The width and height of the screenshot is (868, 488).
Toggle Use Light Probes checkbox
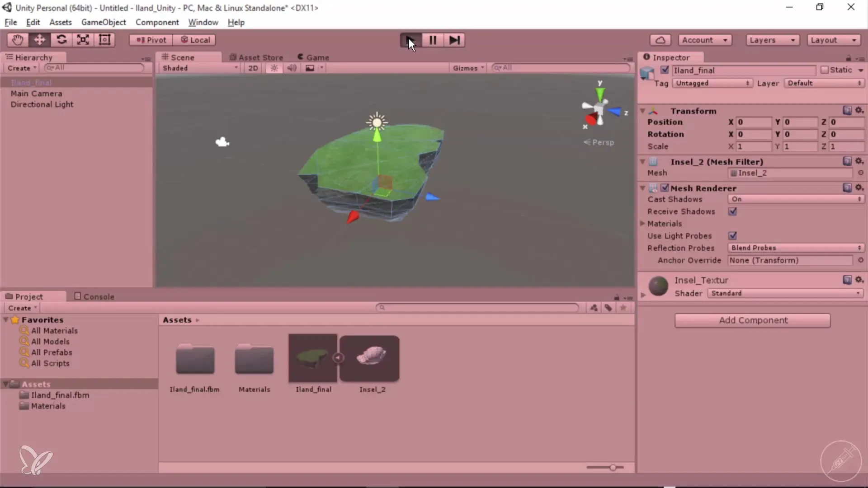pos(733,236)
